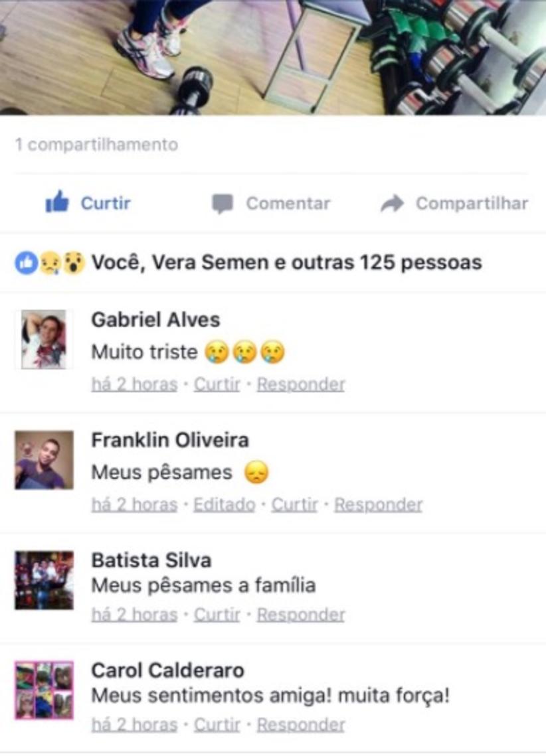The height and width of the screenshot is (756, 546).
Task: Open the 1 compartilhamento share count
Action: [x=96, y=144]
